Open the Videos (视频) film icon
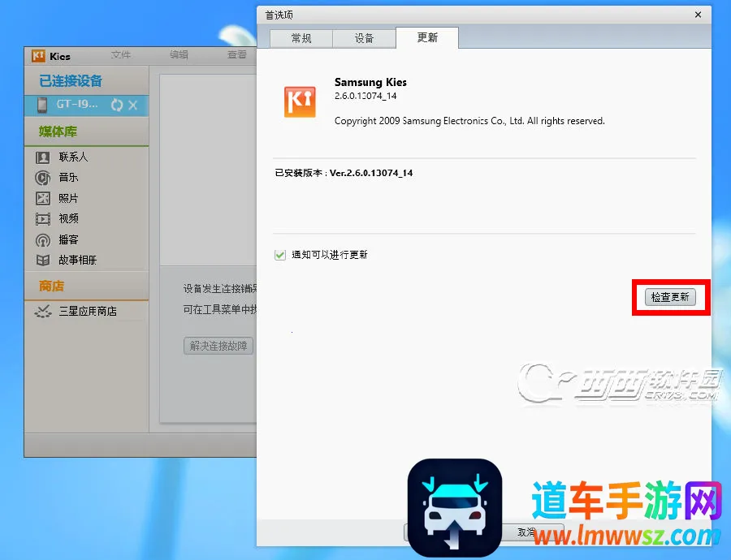This screenshot has width=731, height=560. [43, 219]
